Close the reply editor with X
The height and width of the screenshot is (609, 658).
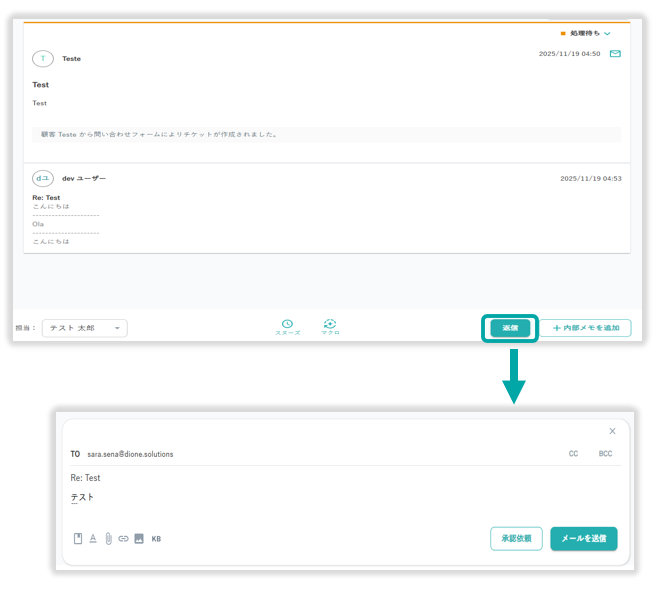pos(612,431)
